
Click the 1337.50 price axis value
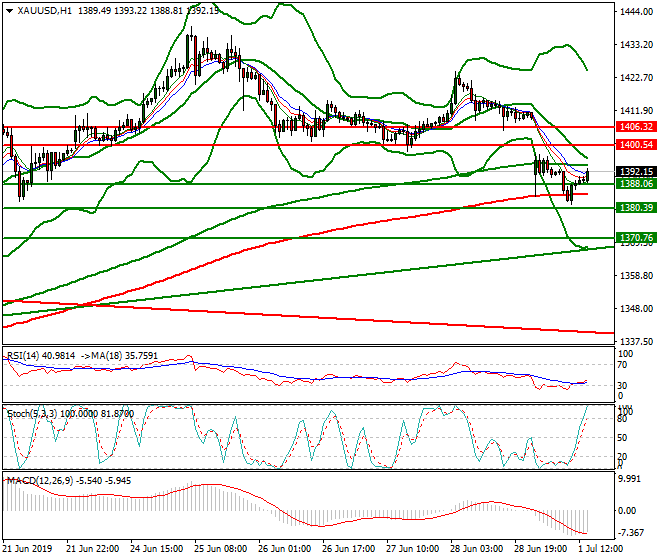[x=636, y=341]
